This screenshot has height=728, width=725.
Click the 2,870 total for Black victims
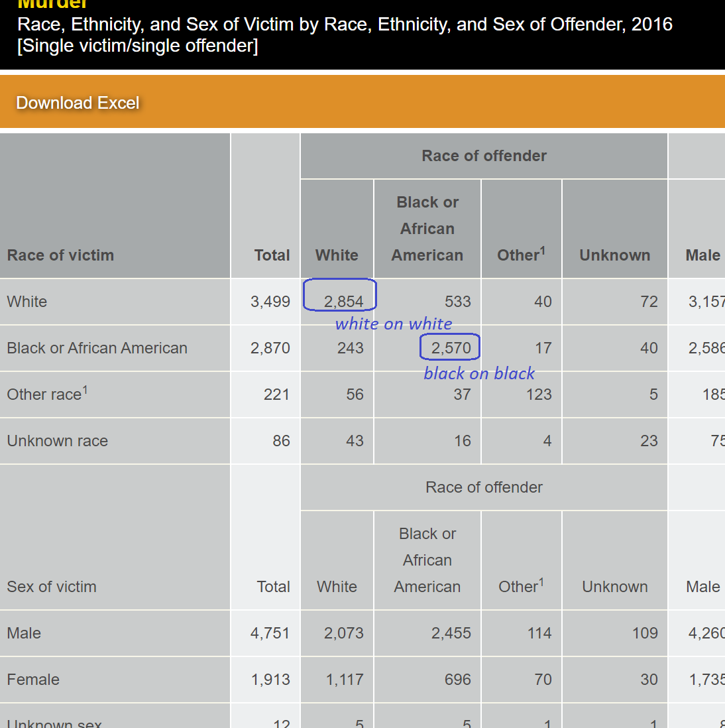click(270, 348)
